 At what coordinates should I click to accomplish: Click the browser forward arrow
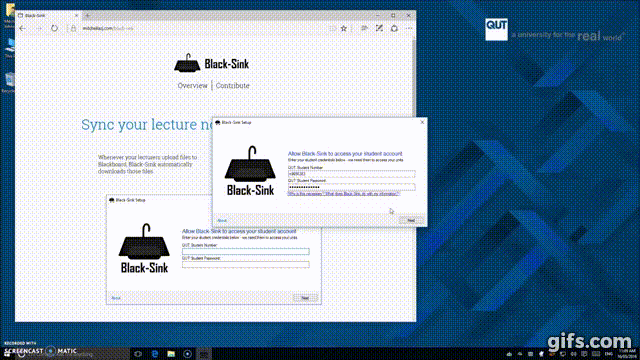click(x=39, y=29)
